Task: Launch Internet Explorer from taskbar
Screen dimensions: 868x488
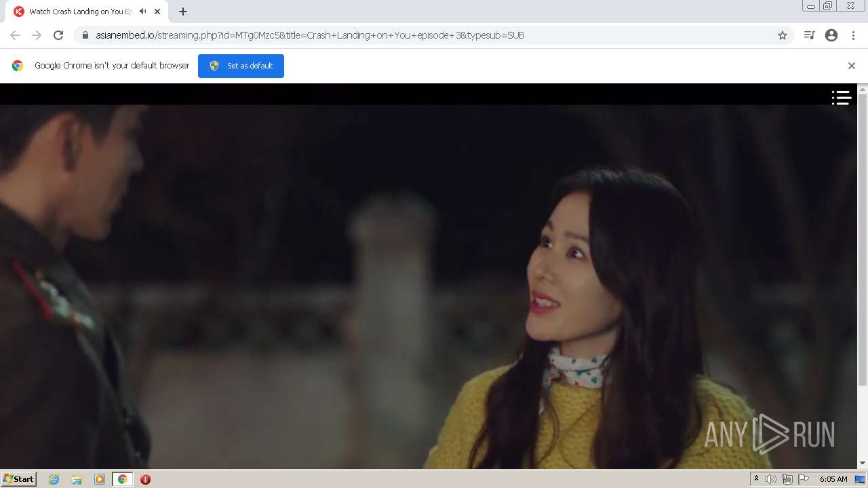Action: (54, 479)
